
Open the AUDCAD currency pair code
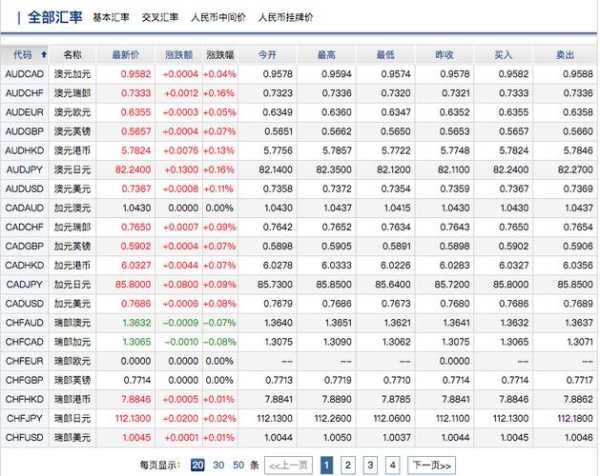pos(23,74)
